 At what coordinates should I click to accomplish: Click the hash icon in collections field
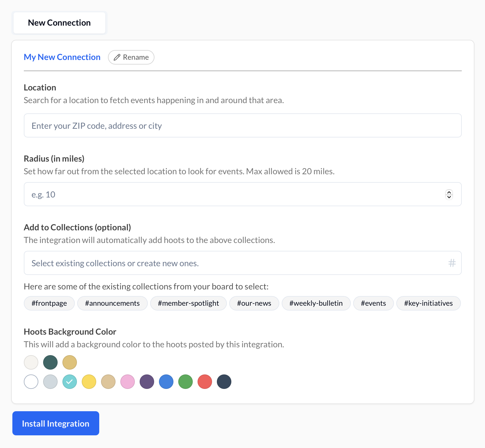coord(452,263)
